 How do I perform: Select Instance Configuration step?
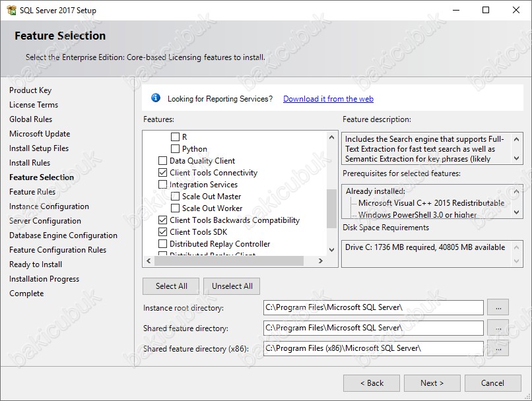point(50,206)
